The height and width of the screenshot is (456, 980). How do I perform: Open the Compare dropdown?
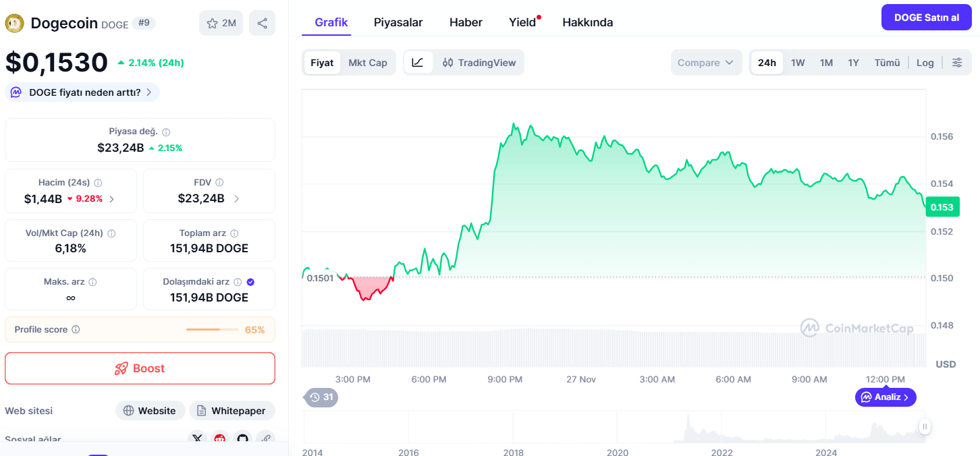pos(706,63)
